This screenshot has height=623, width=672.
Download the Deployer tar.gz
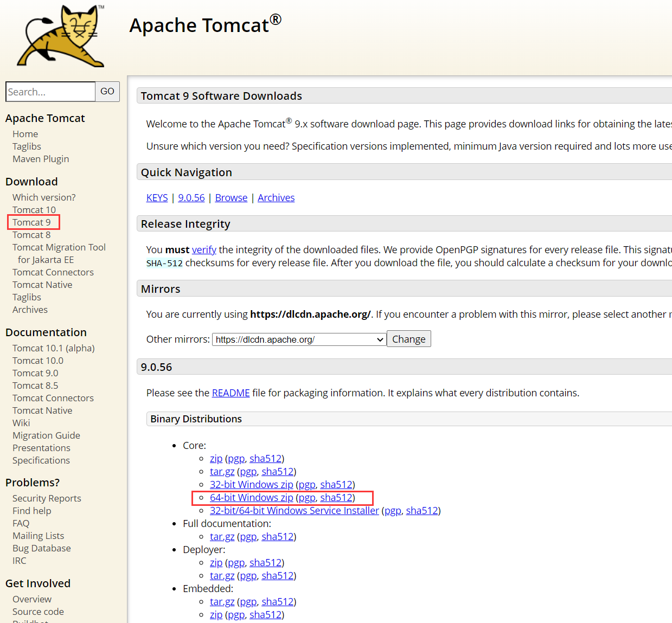(222, 576)
